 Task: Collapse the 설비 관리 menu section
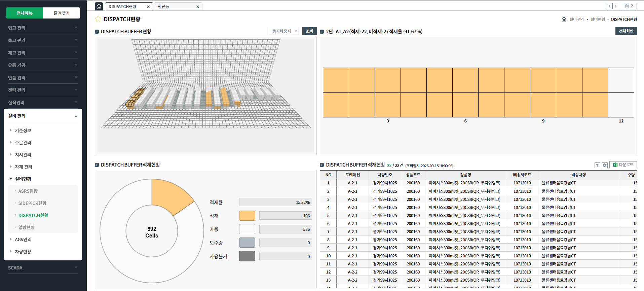[x=43, y=116]
